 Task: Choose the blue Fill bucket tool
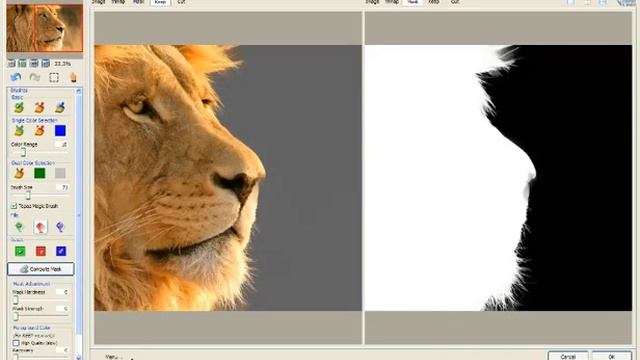(60, 227)
